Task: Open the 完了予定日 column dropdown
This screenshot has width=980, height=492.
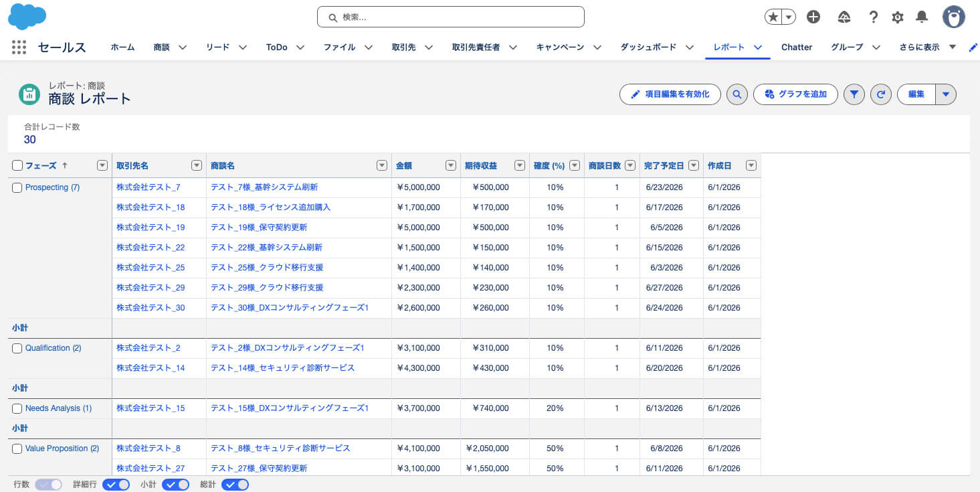Action: 694,165
